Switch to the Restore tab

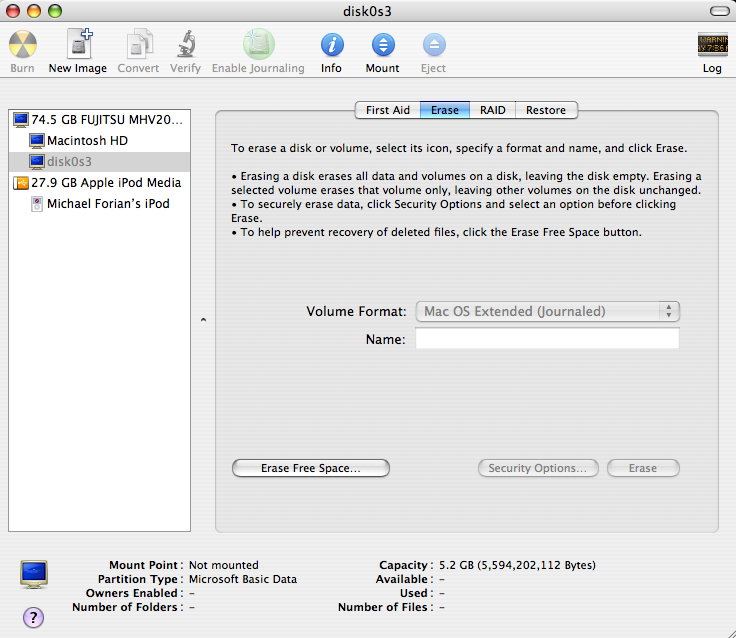click(x=546, y=110)
